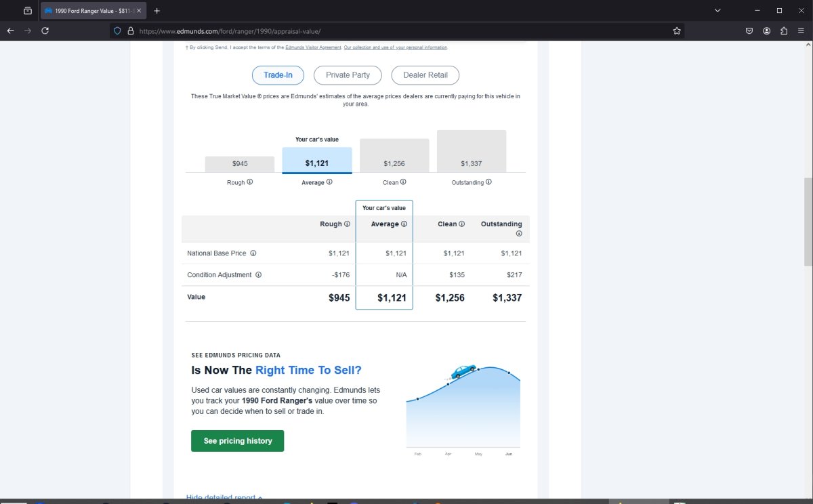Save page to Pocket

tap(749, 30)
